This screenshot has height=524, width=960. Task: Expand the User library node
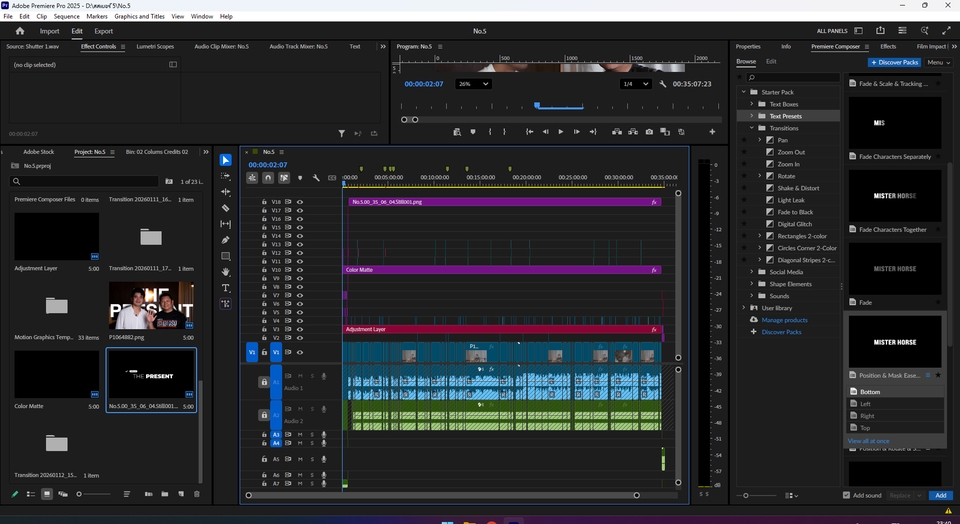coord(744,308)
